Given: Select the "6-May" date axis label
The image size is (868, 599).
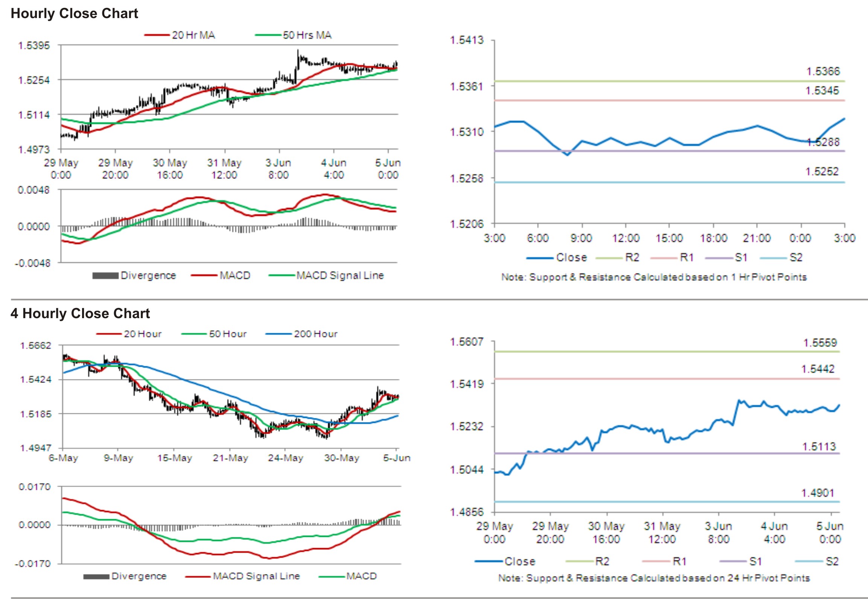Looking at the screenshot, I should point(63,458).
